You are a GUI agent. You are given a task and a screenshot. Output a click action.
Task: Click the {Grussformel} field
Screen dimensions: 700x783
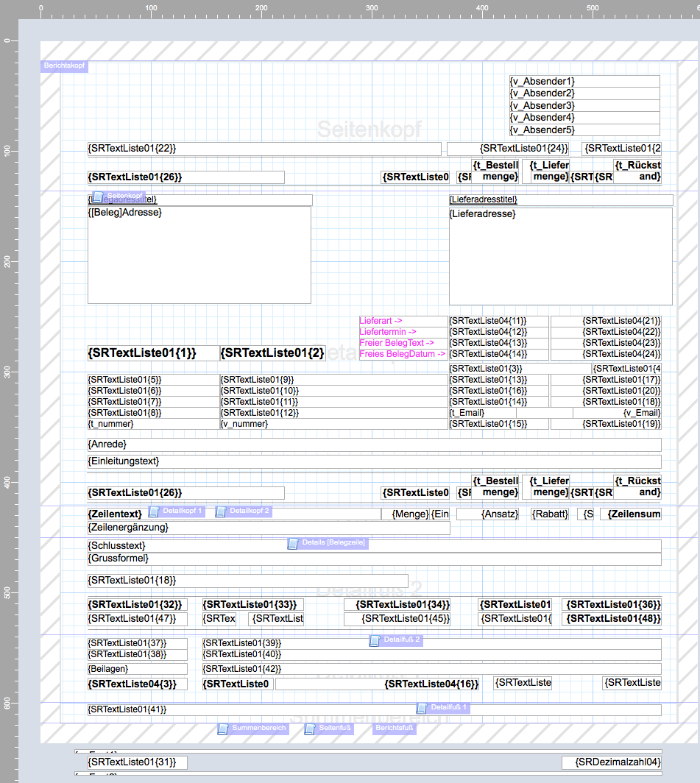pyautogui.click(x=374, y=559)
